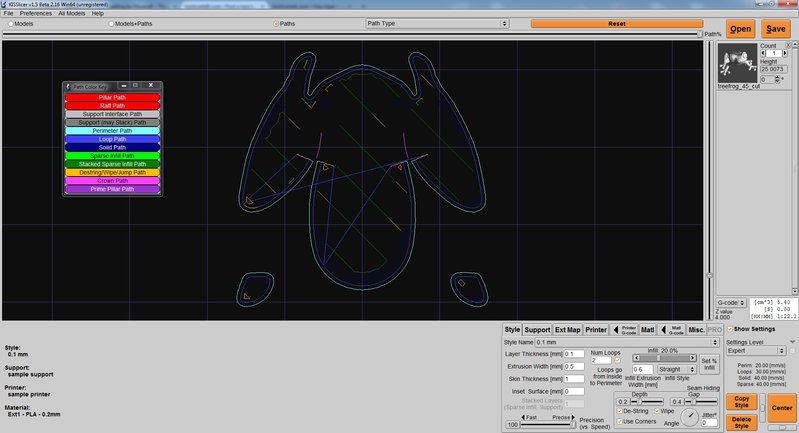Click the Skin Thickness input field

tap(574, 378)
